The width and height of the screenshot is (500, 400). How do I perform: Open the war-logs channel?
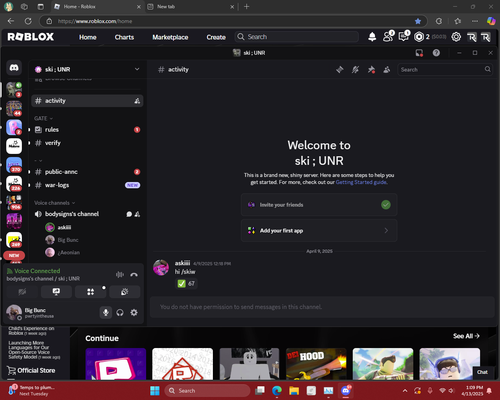coord(87,185)
